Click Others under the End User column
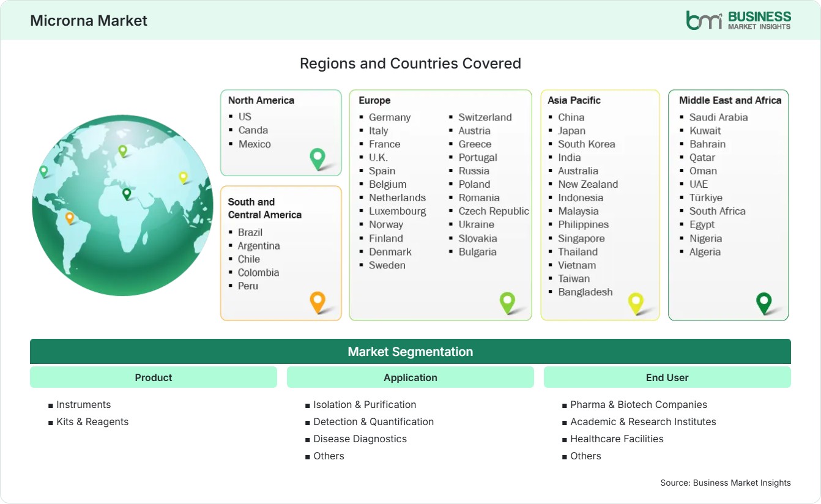The width and height of the screenshot is (821, 504). (585, 456)
